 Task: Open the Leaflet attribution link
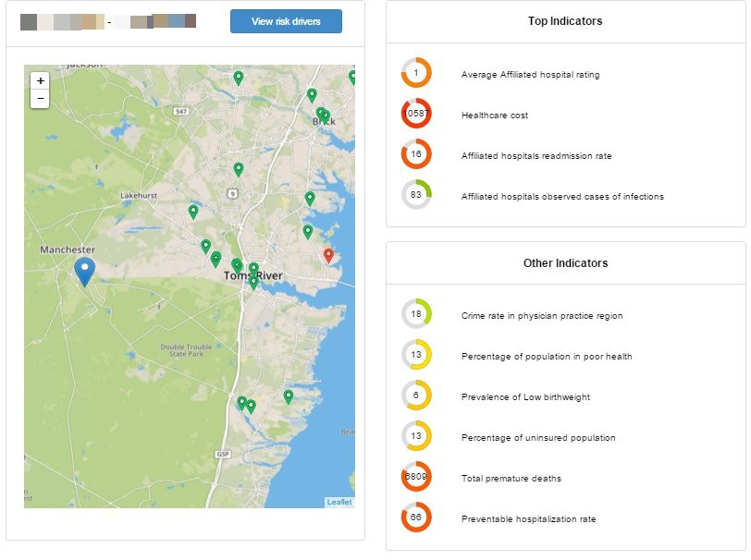click(339, 502)
